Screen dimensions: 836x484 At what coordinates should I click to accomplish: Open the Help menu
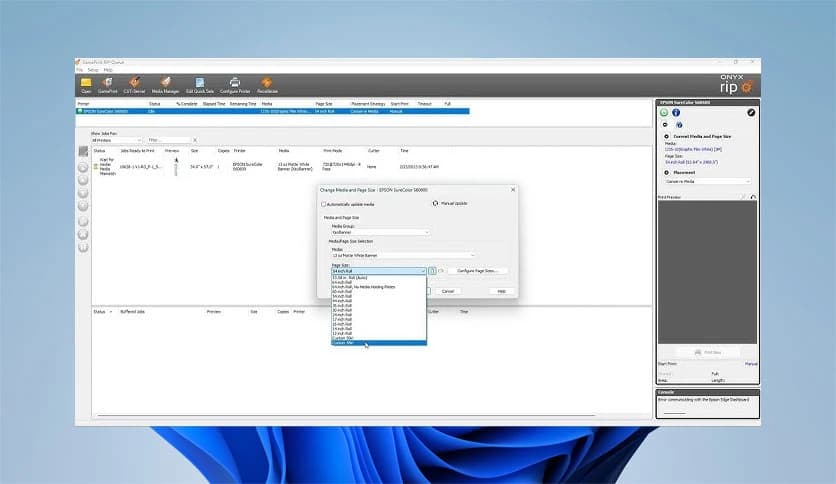(x=108, y=70)
